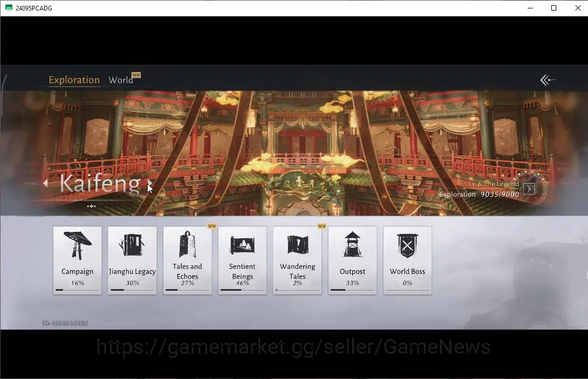Click the World Boss 0% value
The height and width of the screenshot is (379, 588).
tap(407, 283)
